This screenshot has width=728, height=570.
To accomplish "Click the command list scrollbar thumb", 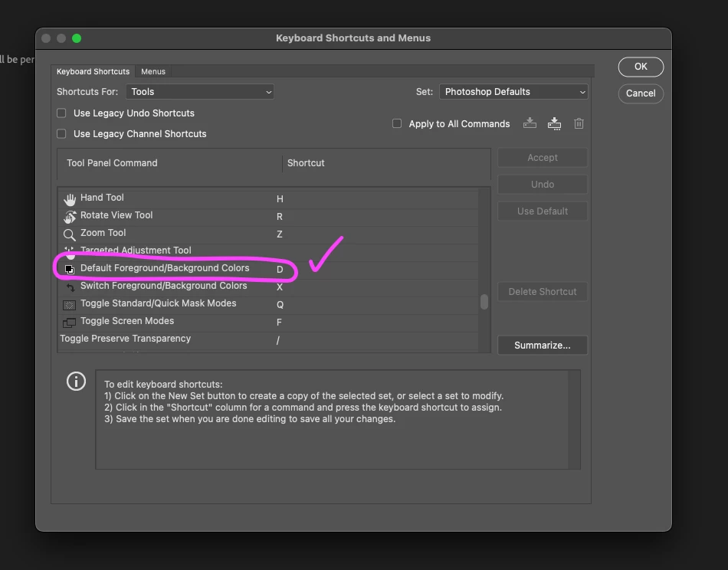I will click(484, 302).
